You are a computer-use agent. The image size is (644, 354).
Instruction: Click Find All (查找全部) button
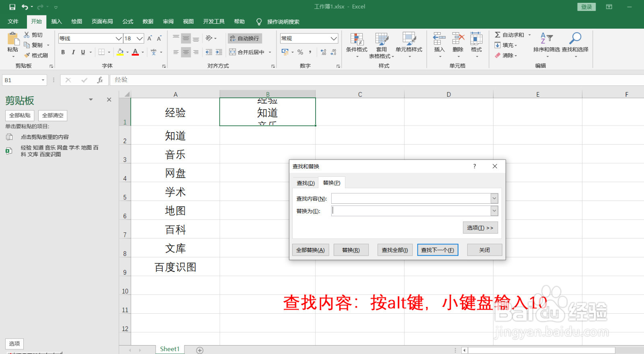pos(395,250)
